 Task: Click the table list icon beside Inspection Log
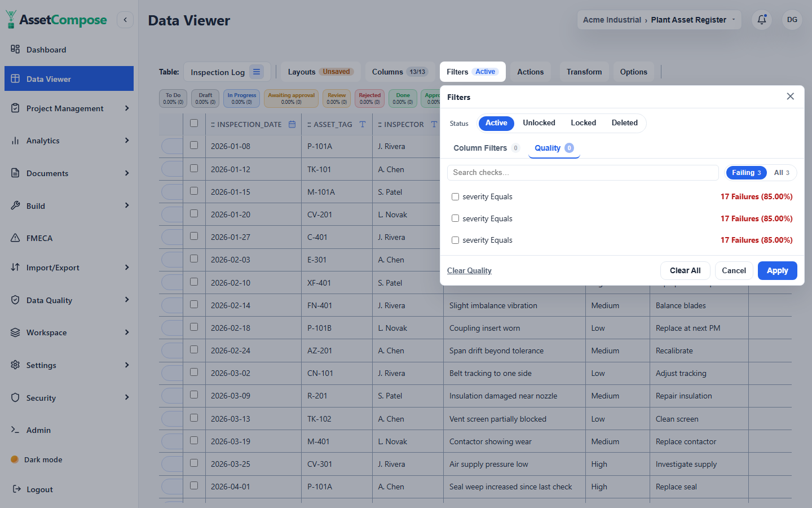click(257, 72)
